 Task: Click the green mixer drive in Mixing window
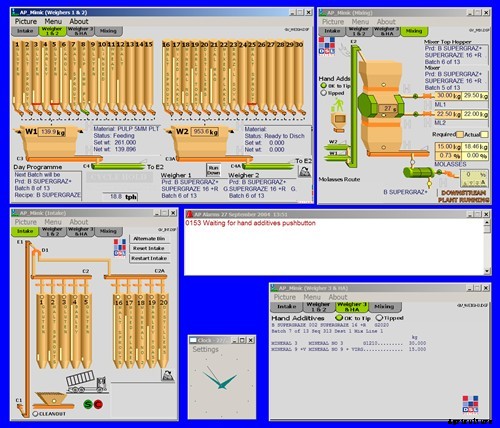pos(366,105)
